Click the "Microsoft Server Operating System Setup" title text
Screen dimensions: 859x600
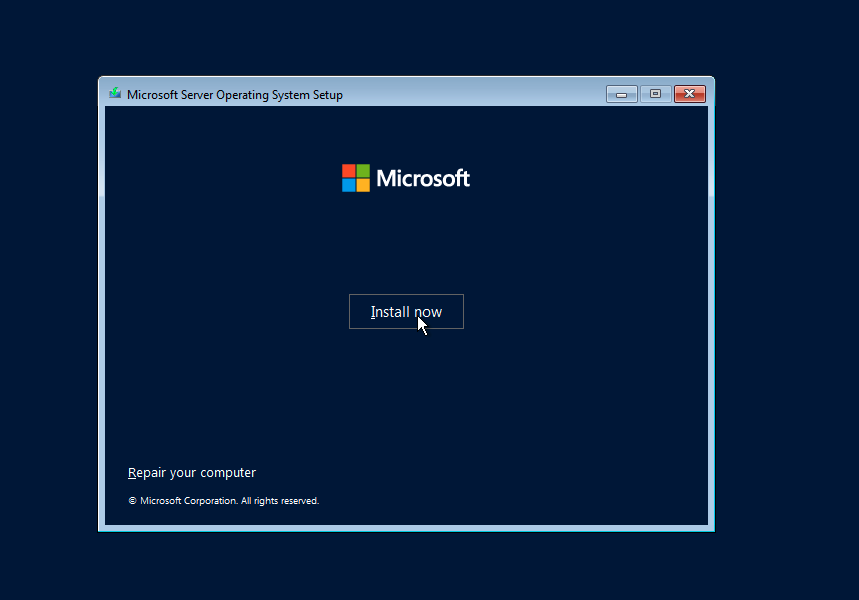pos(234,95)
